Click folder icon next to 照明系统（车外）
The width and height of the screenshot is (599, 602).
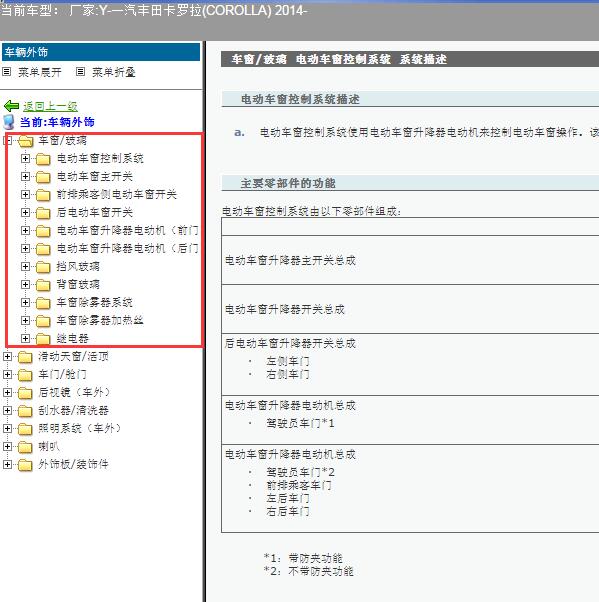click(25, 428)
